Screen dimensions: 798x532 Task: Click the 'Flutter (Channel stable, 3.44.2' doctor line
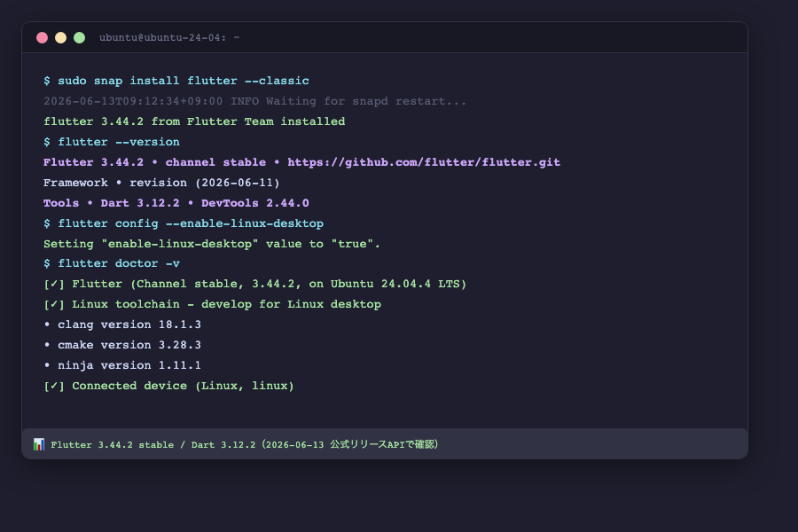255,284
